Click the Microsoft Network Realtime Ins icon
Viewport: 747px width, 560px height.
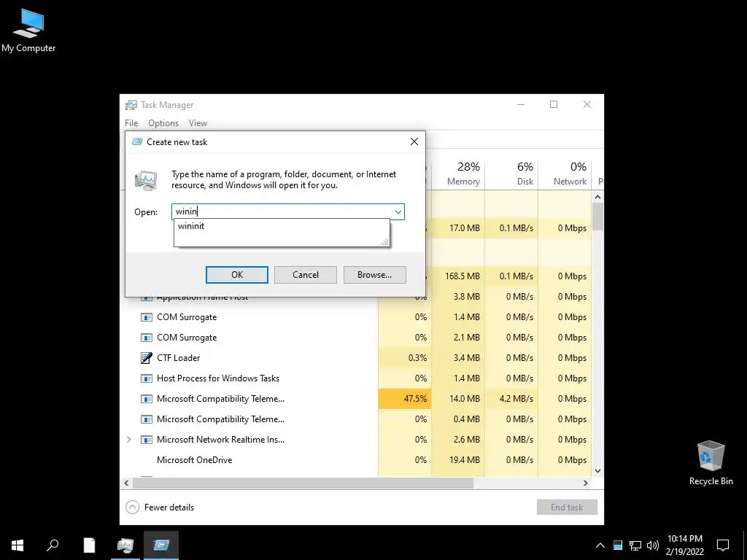(146, 440)
